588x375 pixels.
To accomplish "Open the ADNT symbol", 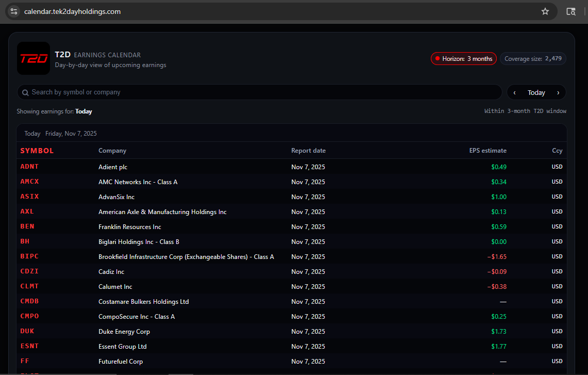I will tap(29, 167).
